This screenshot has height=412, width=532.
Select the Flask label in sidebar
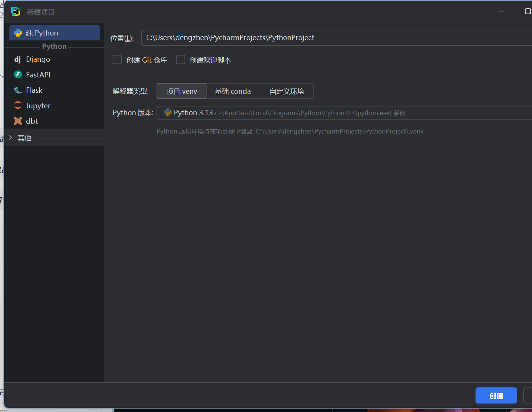[x=34, y=90]
